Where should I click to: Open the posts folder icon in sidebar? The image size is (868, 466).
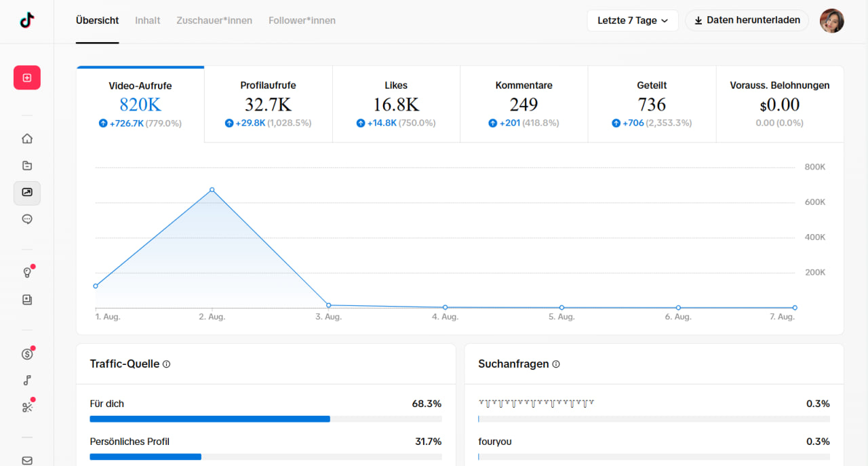coord(27,166)
